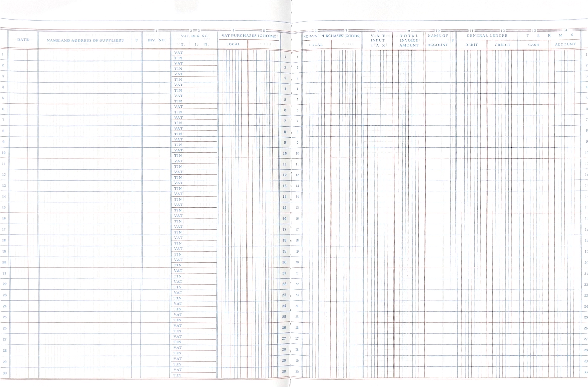The height and width of the screenshot is (387, 588).
Task: Select the NON-VAT PURCHASES (GOODS) header
Action: pyautogui.click(x=332, y=36)
